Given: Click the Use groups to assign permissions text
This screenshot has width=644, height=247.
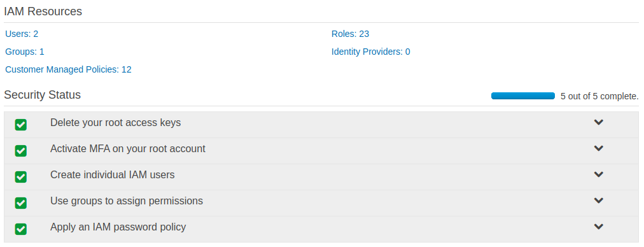Looking at the screenshot, I should tap(127, 201).
